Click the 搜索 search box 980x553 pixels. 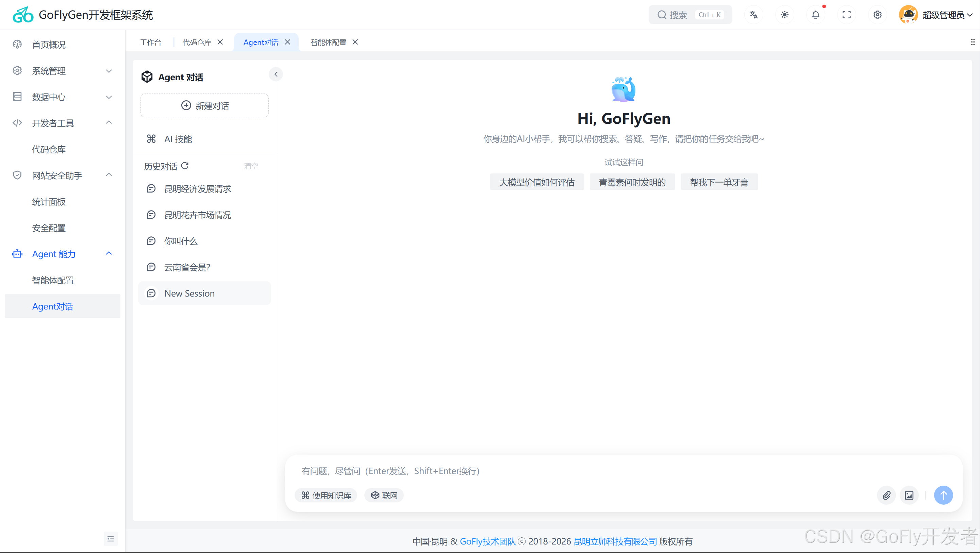pos(690,15)
